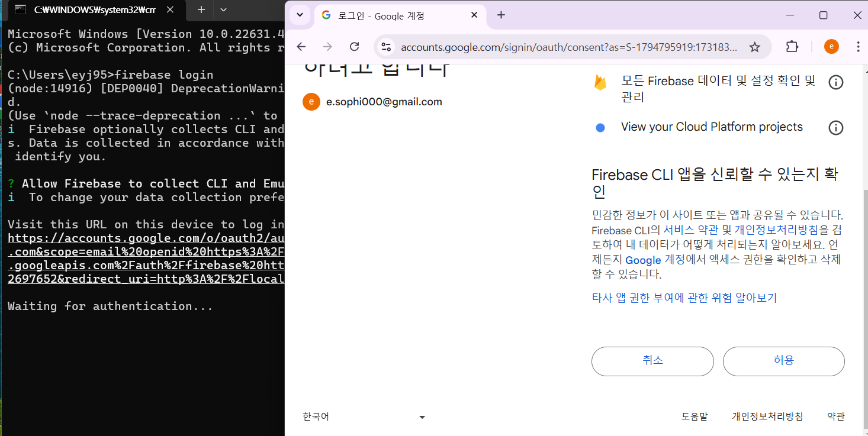Click the blue Cloud Platform dot icon
868x436 pixels.
pyautogui.click(x=600, y=127)
